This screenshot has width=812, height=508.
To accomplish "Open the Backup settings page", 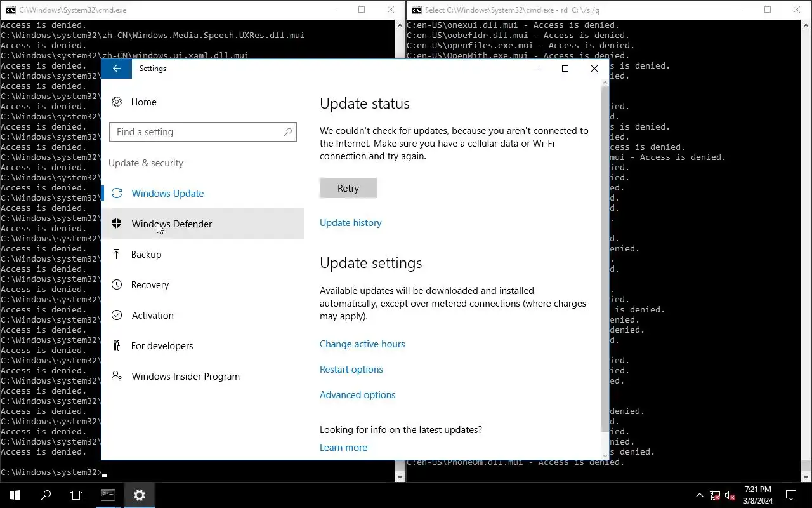I will click(x=203, y=254).
